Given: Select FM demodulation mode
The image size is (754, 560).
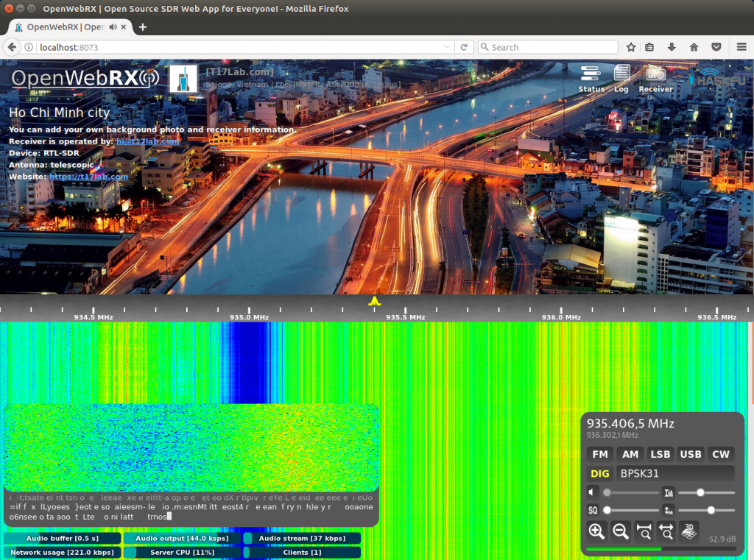Looking at the screenshot, I should 599,454.
